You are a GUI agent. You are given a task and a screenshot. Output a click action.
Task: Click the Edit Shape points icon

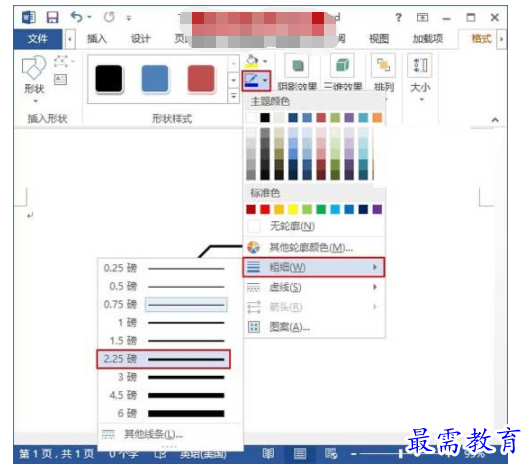tap(61, 61)
